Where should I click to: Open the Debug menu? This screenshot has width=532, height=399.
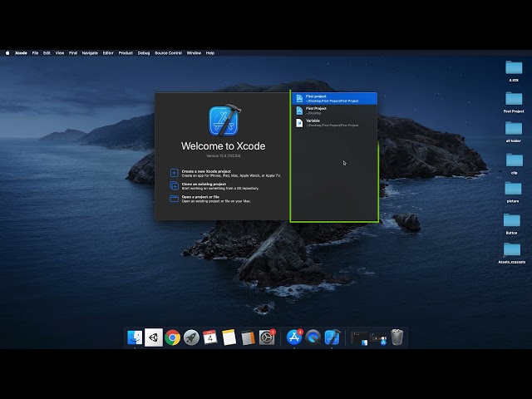click(x=144, y=53)
